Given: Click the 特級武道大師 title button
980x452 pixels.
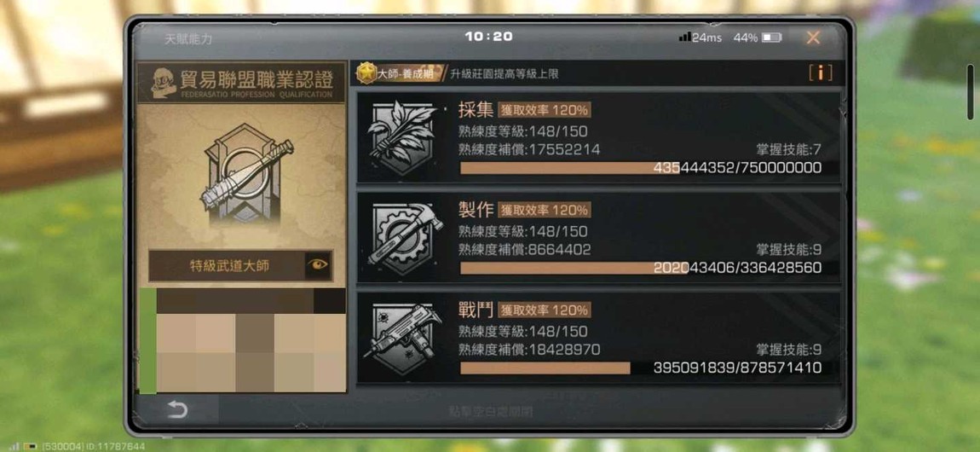Looking at the screenshot, I should [x=229, y=266].
